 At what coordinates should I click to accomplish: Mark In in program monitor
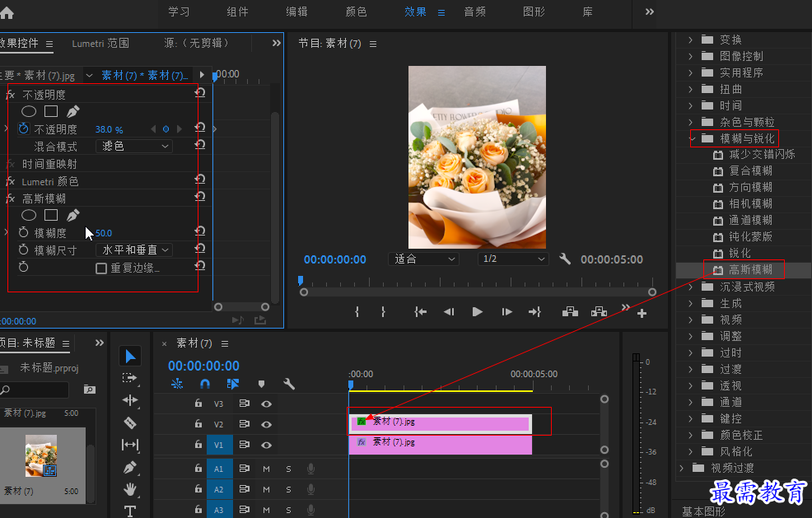357,312
